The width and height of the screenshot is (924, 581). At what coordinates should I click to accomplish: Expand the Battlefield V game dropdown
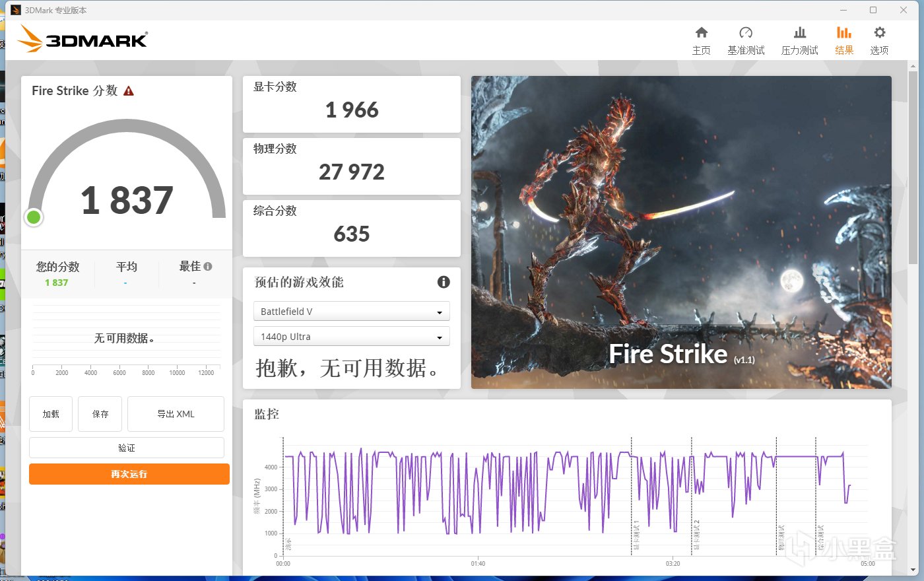coord(352,311)
